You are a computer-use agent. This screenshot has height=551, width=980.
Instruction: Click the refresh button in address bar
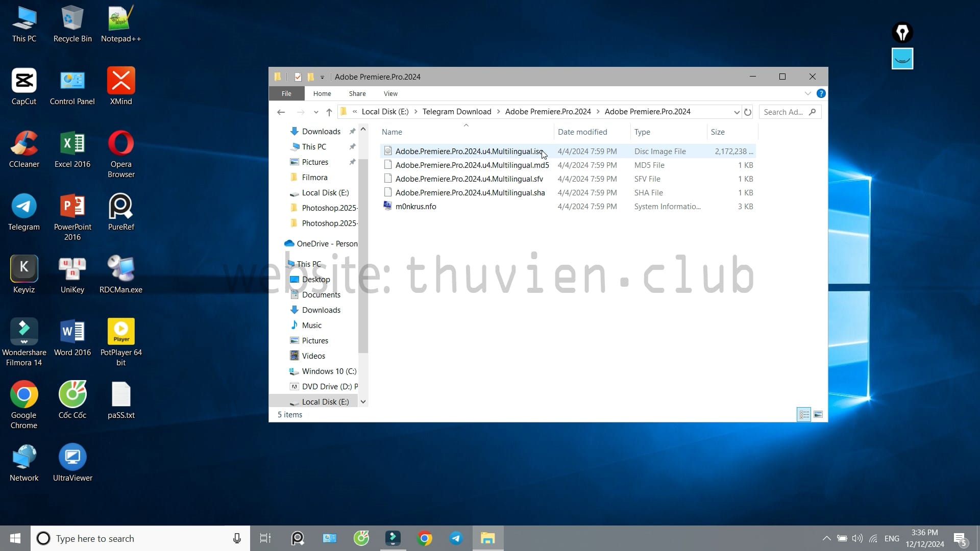click(748, 112)
